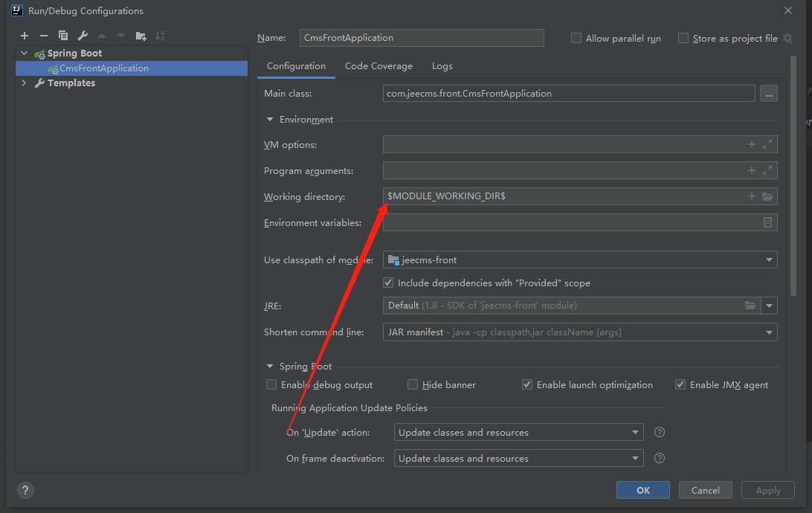Switch to the Code Coverage tab

(x=378, y=66)
